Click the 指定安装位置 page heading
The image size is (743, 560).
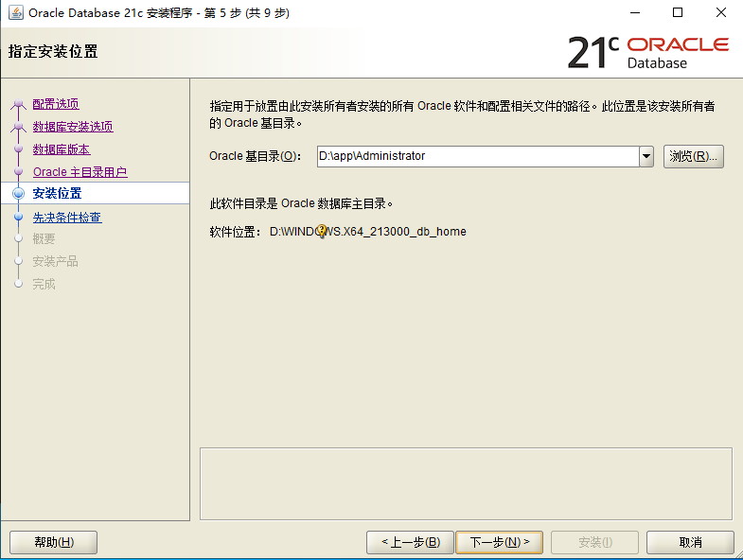point(53,51)
